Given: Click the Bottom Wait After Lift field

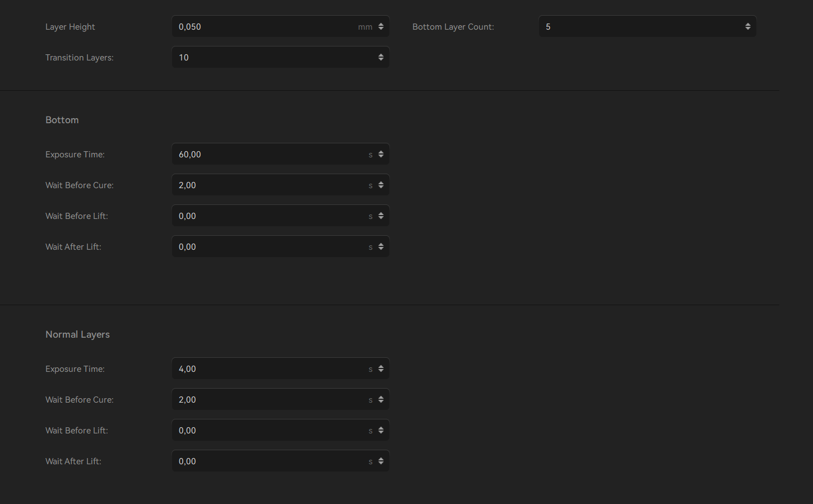Looking at the screenshot, I should (280, 246).
